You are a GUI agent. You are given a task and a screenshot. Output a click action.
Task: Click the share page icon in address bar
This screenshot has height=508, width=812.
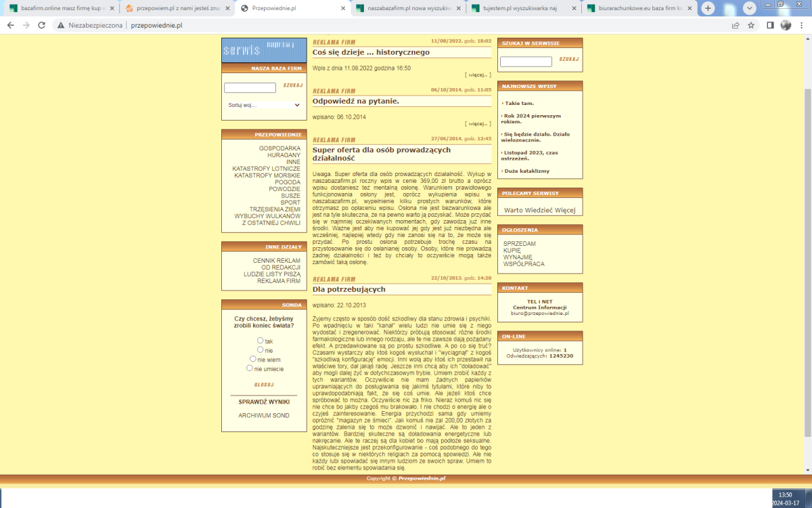click(736, 25)
